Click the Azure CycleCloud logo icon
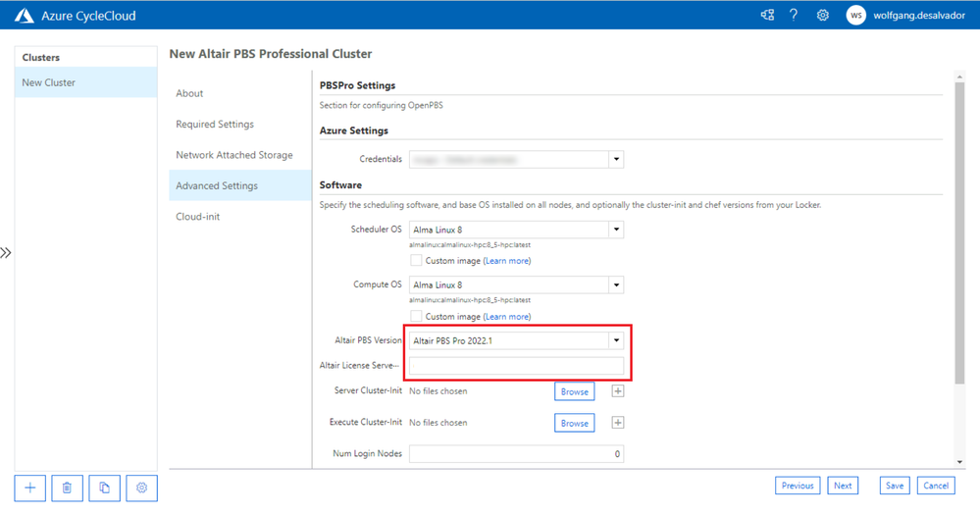980x514 pixels. [x=24, y=16]
